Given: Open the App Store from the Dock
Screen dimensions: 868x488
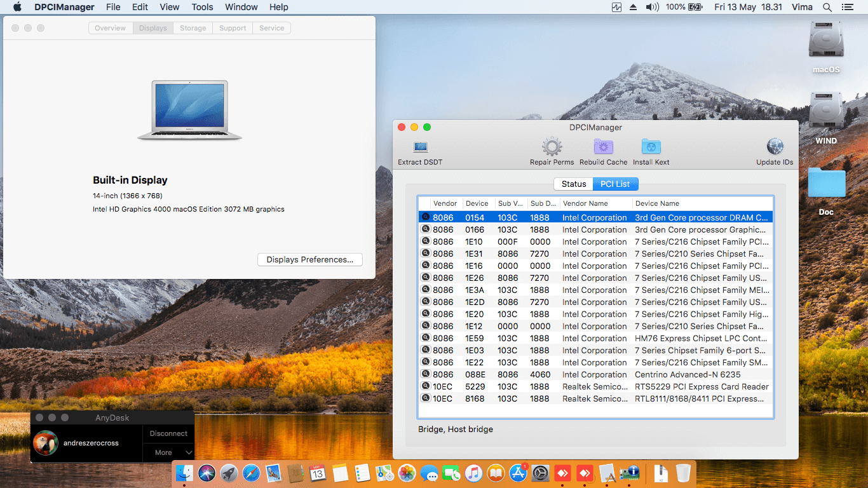Looking at the screenshot, I should point(518,473).
